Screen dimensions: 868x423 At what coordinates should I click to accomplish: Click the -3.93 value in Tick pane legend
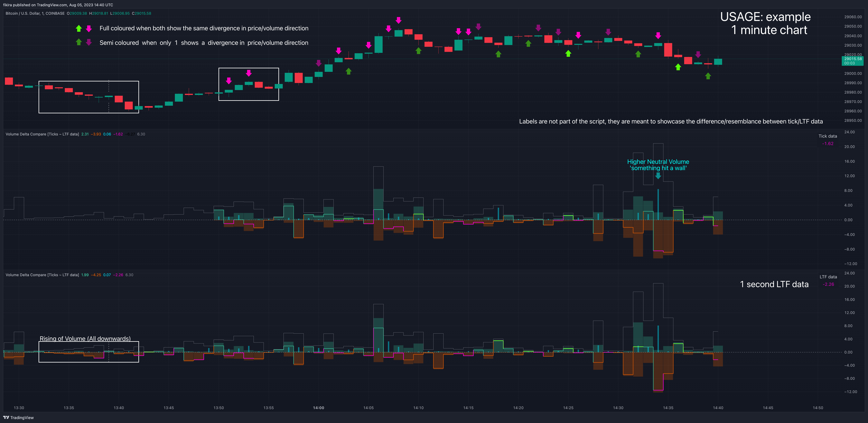(x=96, y=134)
